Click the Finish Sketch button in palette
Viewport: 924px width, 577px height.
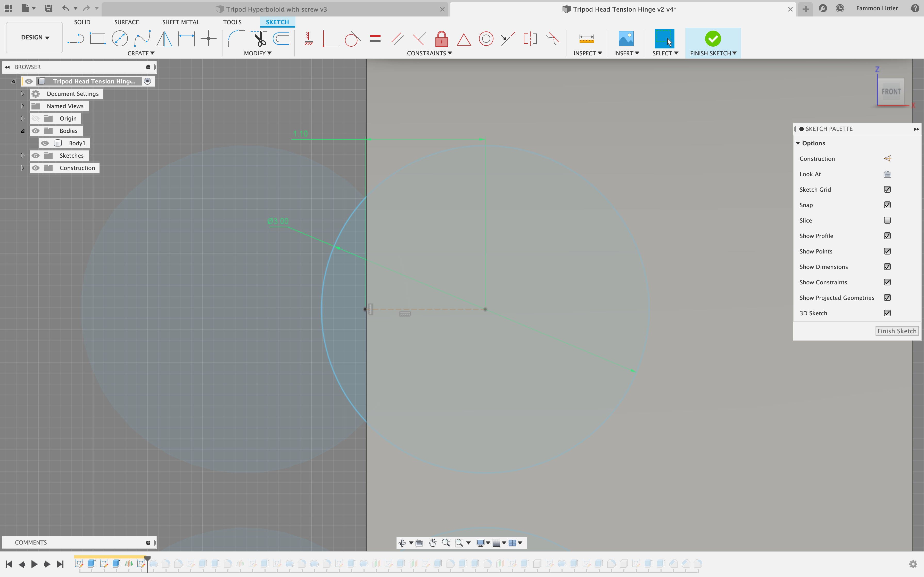[896, 330]
